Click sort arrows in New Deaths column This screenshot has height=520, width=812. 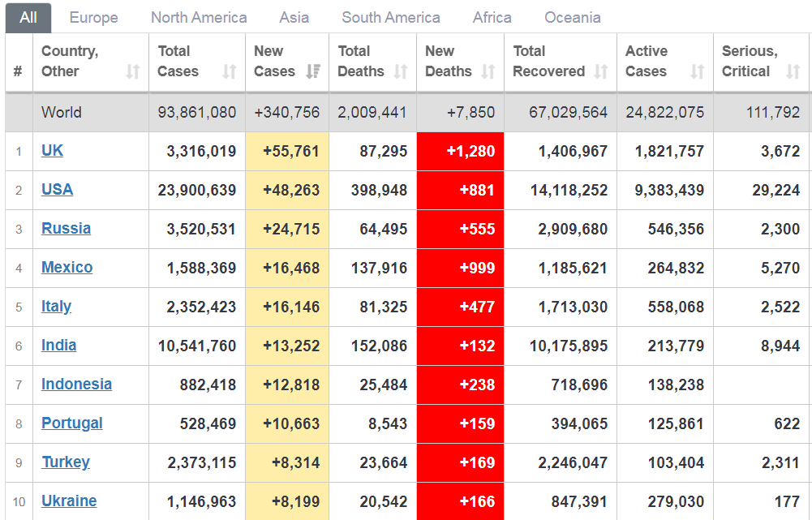tap(488, 72)
